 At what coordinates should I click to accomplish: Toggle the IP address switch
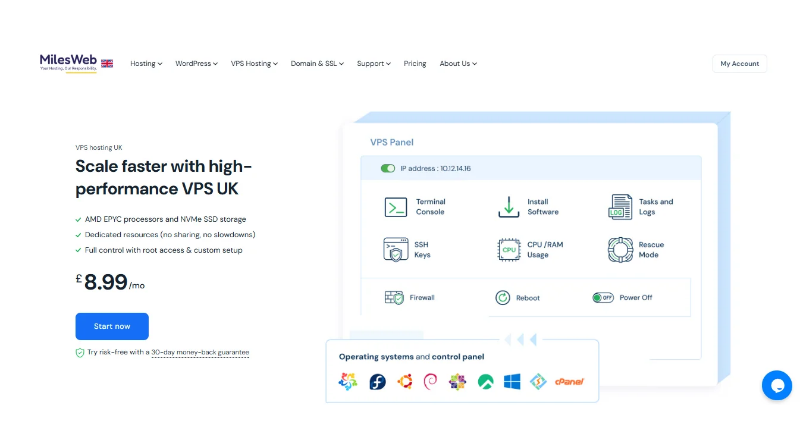click(388, 168)
